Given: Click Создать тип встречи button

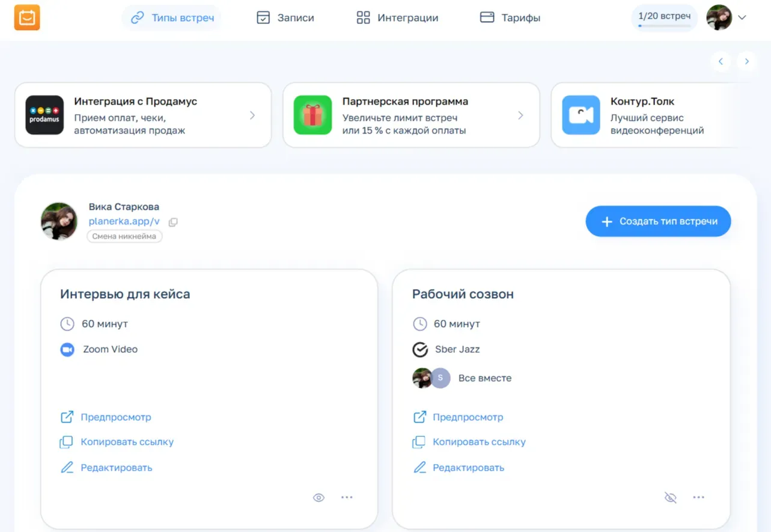Looking at the screenshot, I should (658, 221).
